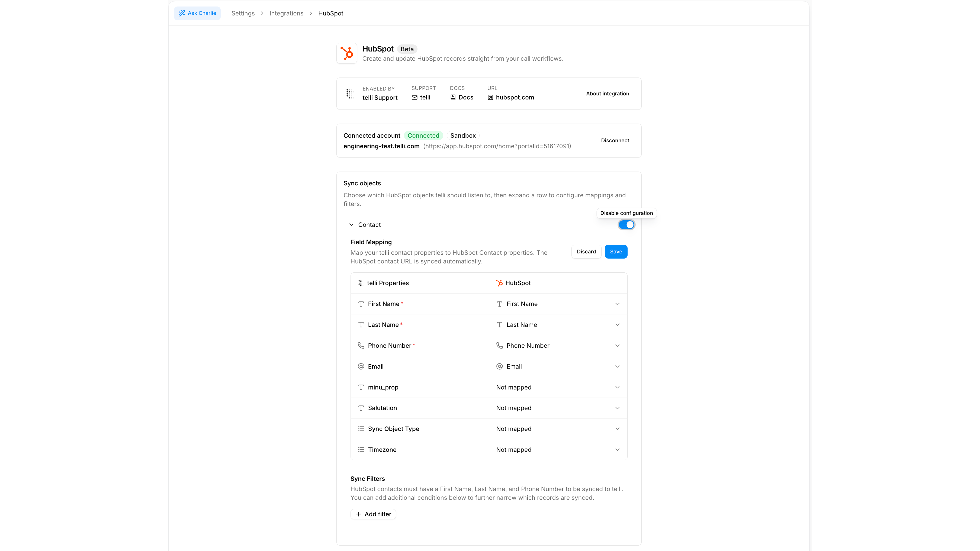Click the Sandbox badge

(x=462, y=135)
